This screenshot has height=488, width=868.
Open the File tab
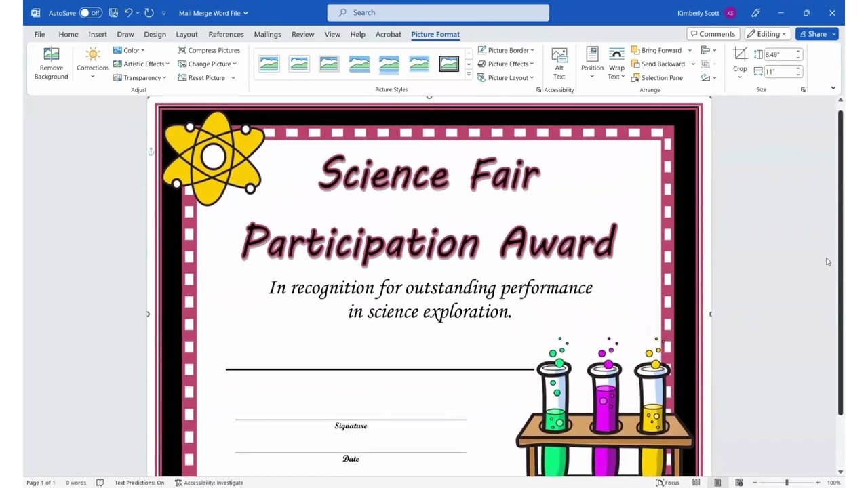click(x=39, y=34)
